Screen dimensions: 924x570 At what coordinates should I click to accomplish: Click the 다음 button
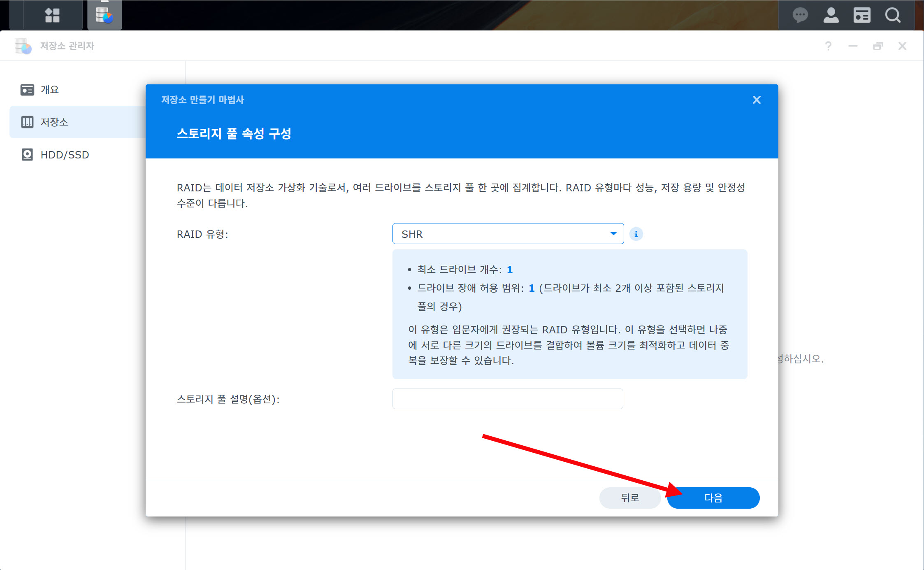(x=713, y=498)
